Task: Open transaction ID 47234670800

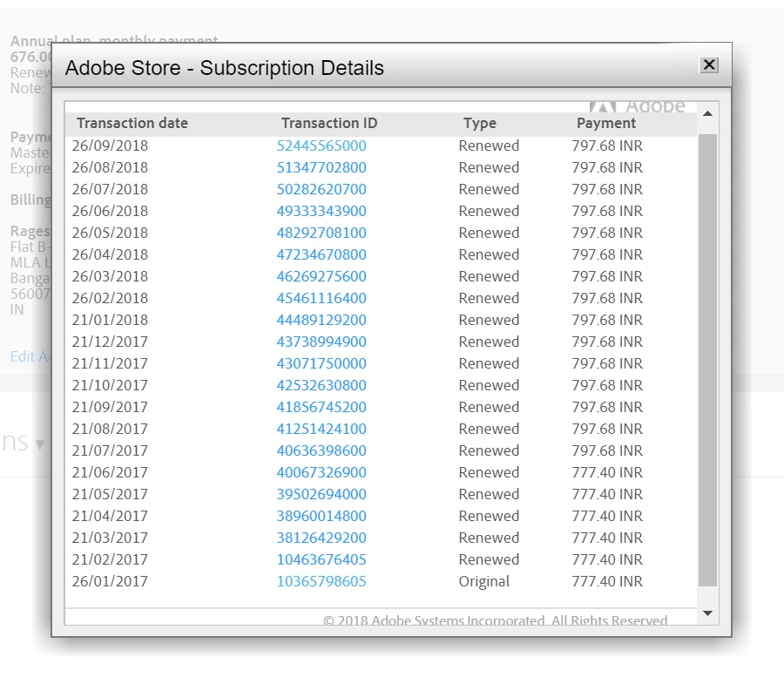Action: (x=321, y=254)
